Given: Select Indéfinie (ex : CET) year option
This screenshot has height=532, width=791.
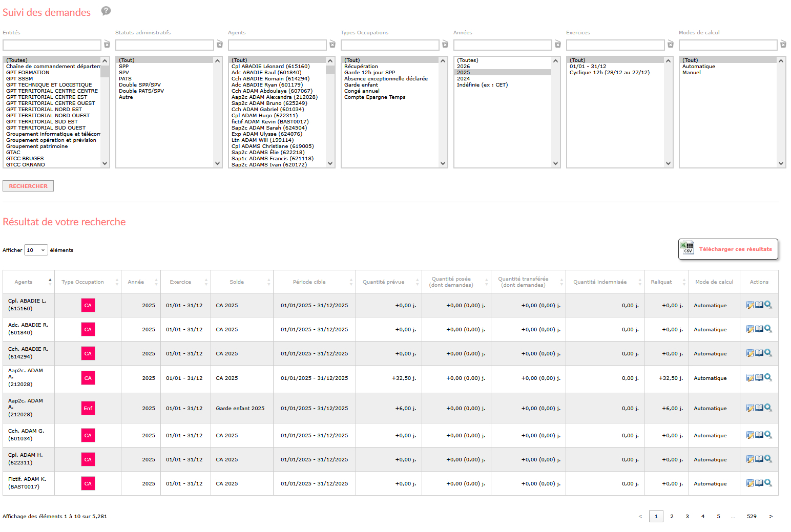Looking at the screenshot, I should click(x=503, y=84).
